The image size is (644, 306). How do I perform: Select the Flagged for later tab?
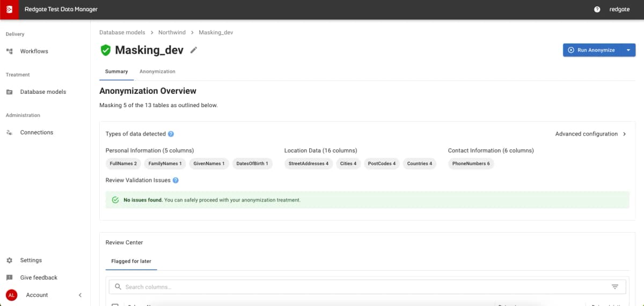[x=131, y=262]
